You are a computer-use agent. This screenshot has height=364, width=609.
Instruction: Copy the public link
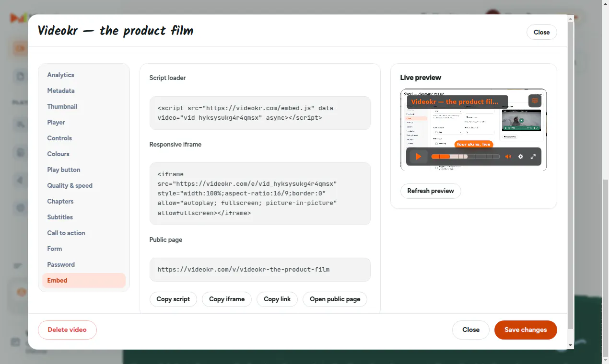[x=277, y=299]
